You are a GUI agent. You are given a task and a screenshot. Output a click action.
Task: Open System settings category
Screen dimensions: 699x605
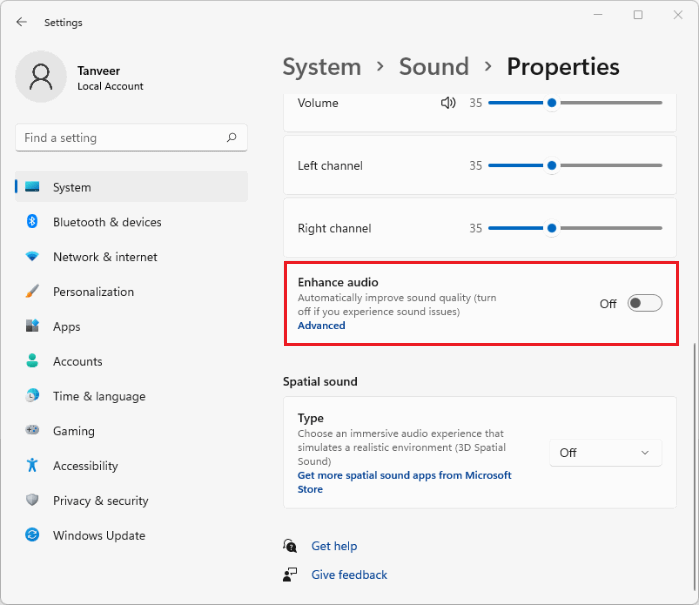coord(132,187)
